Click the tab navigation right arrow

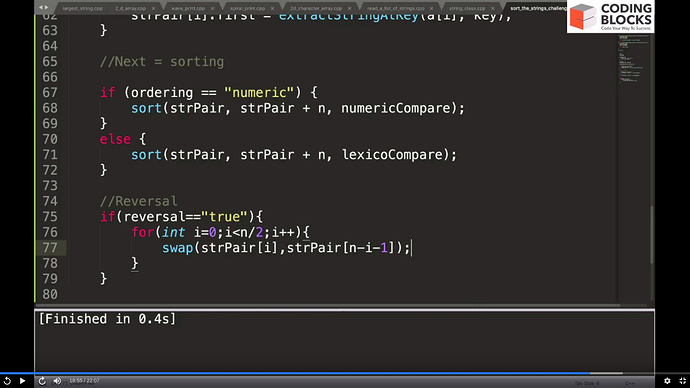click(46, 7)
